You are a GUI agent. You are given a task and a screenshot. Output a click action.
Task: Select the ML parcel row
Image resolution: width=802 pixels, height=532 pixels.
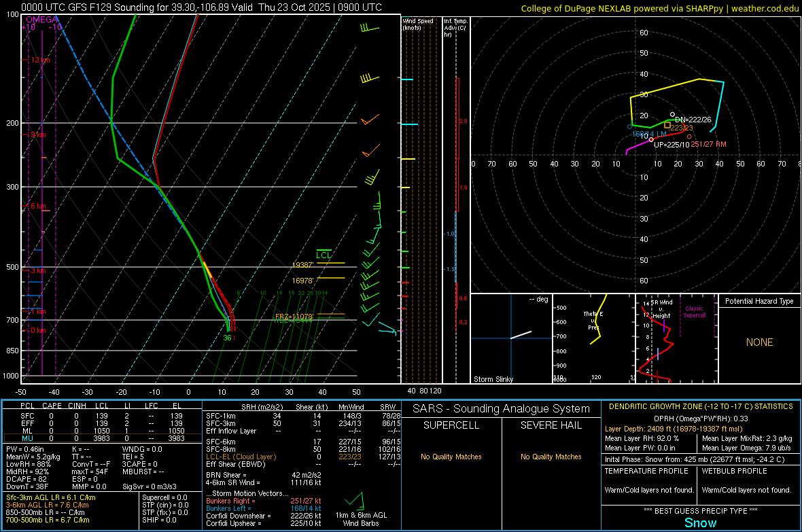click(101, 431)
